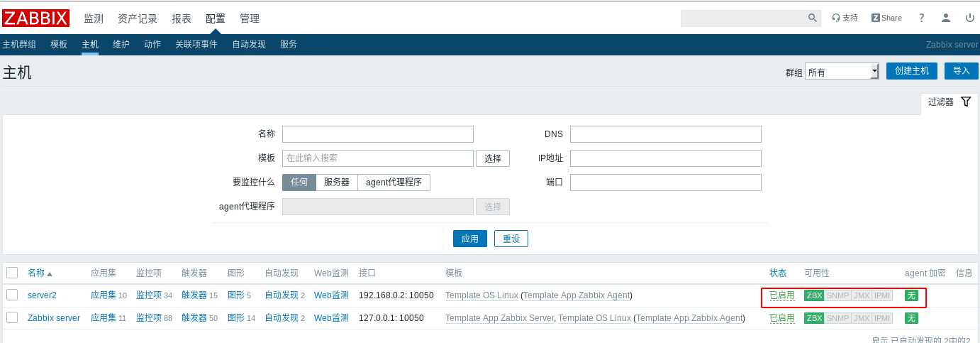Screen dimensions: 980x343
Task: Sort the hosts by 名称 column
Action: click(x=40, y=273)
